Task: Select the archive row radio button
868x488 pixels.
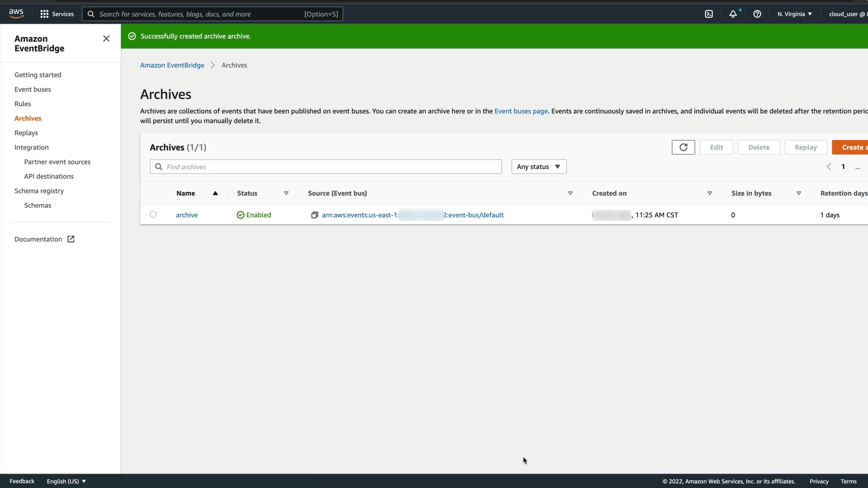Action: click(x=153, y=215)
